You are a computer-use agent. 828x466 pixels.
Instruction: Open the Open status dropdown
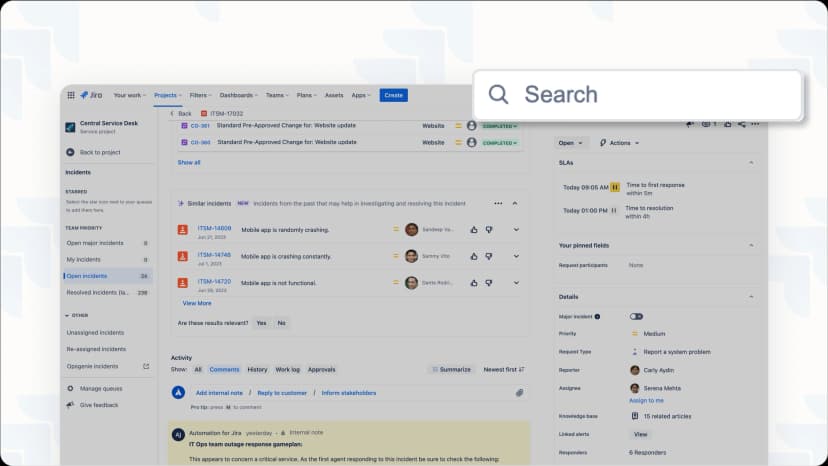click(570, 143)
